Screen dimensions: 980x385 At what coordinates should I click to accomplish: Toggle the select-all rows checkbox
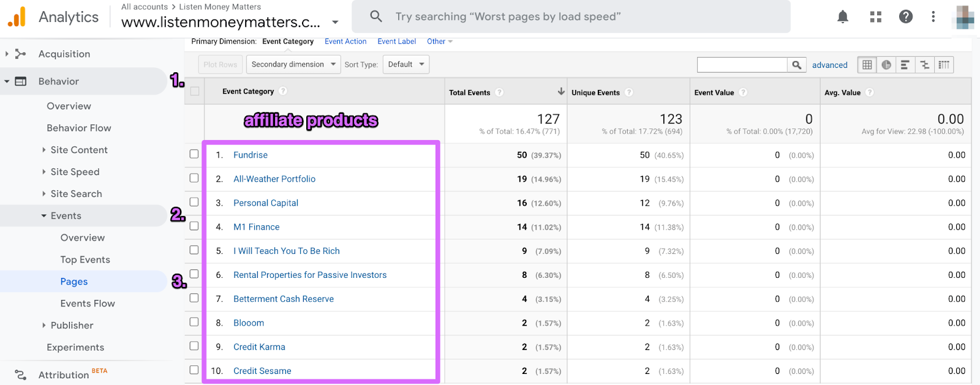click(x=195, y=91)
